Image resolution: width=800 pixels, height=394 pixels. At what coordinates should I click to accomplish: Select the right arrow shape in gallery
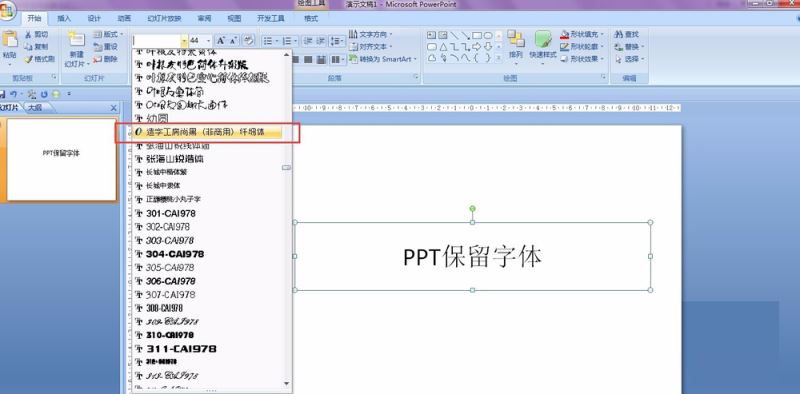pyautogui.click(x=477, y=47)
